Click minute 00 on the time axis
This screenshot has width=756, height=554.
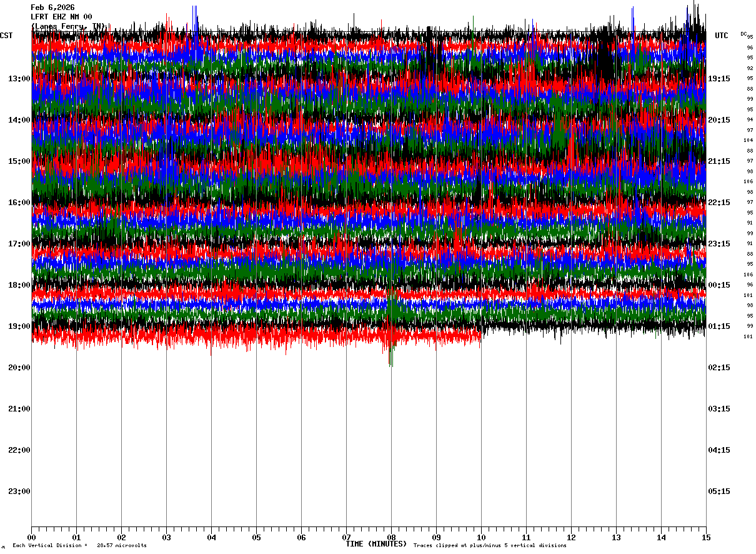pyautogui.click(x=31, y=537)
